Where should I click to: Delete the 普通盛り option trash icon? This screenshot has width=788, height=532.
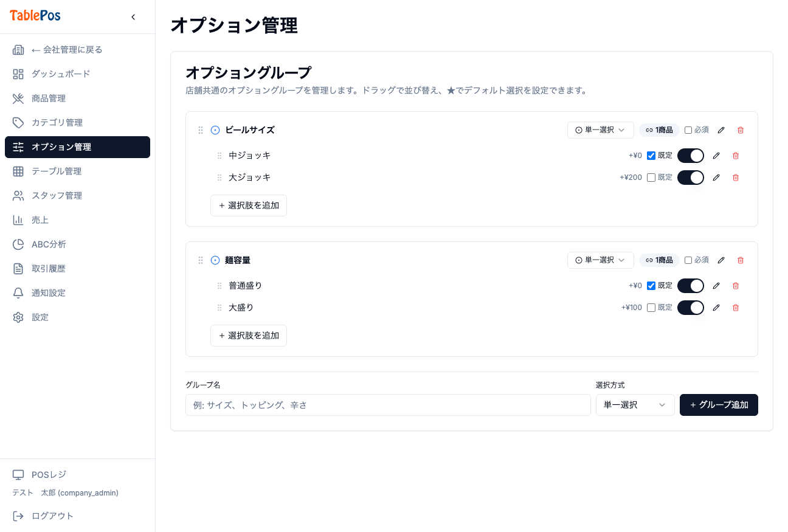point(736,286)
